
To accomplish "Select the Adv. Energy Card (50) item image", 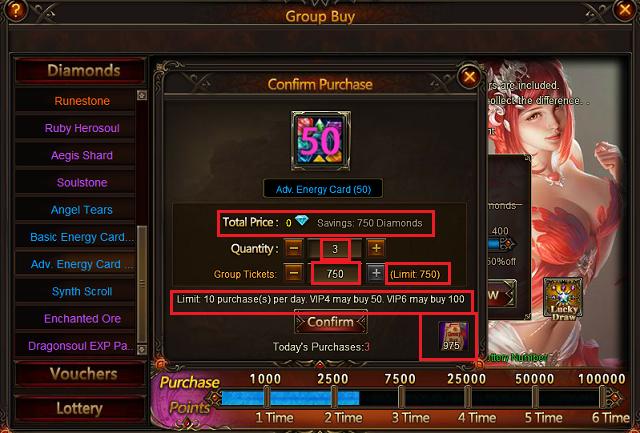I will click(321, 141).
